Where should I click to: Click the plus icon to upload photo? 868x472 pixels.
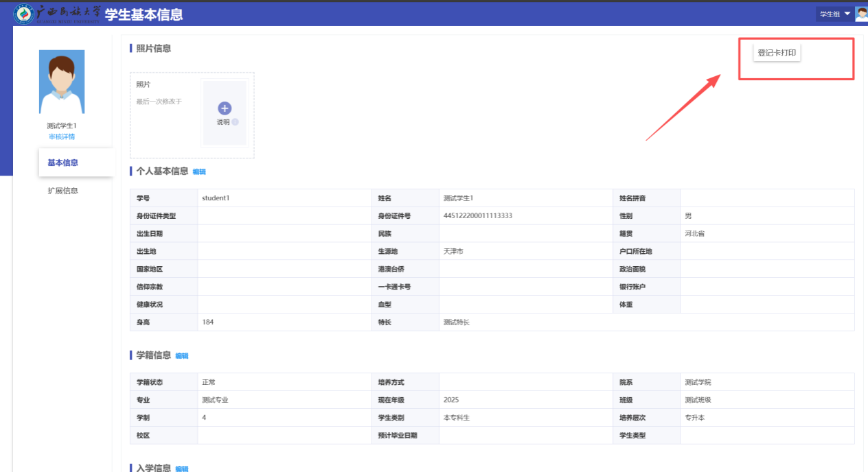[x=225, y=108]
